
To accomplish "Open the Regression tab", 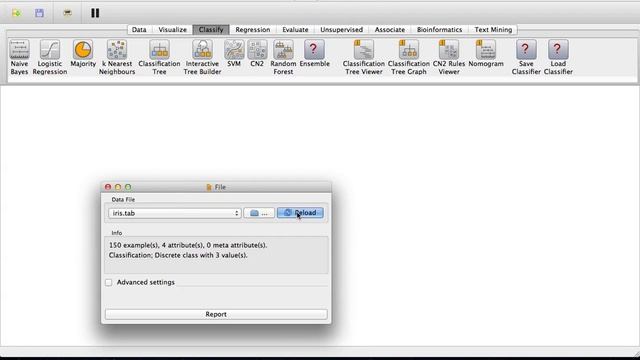I will point(253,30).
